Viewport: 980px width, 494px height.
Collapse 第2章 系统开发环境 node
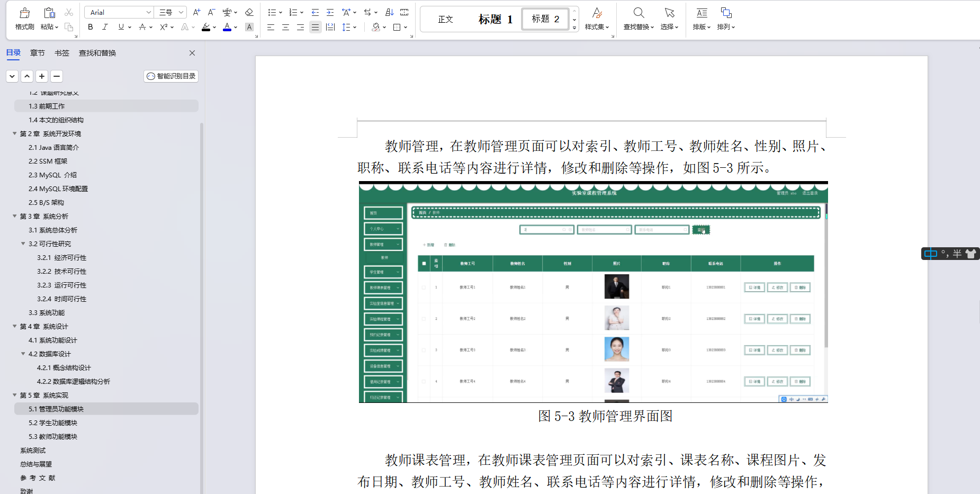(x=15, y=133)
